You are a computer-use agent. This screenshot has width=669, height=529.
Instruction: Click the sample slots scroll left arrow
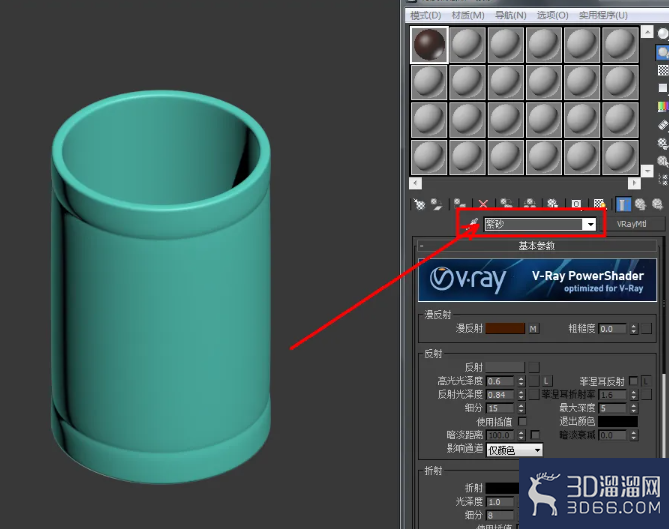[415, 183]
